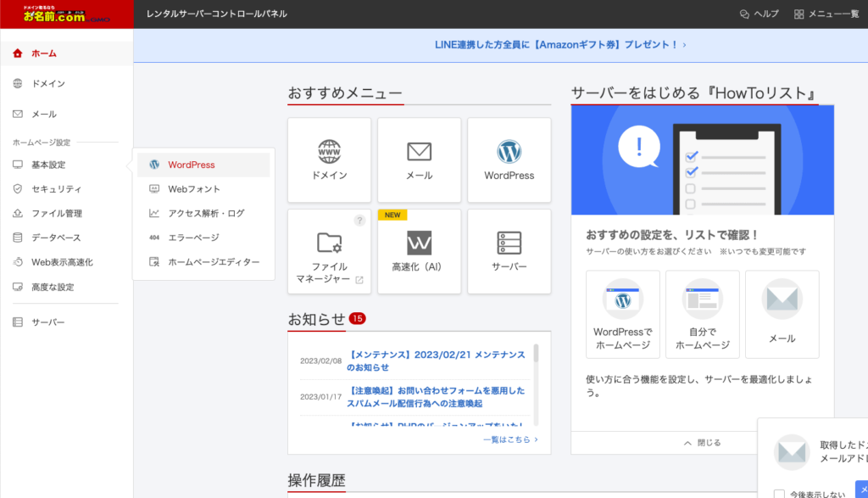The height and width of the screenshot is (498, 868).
Task: Click the 404 icon beside エラーページ
Action: pos(154,238)
